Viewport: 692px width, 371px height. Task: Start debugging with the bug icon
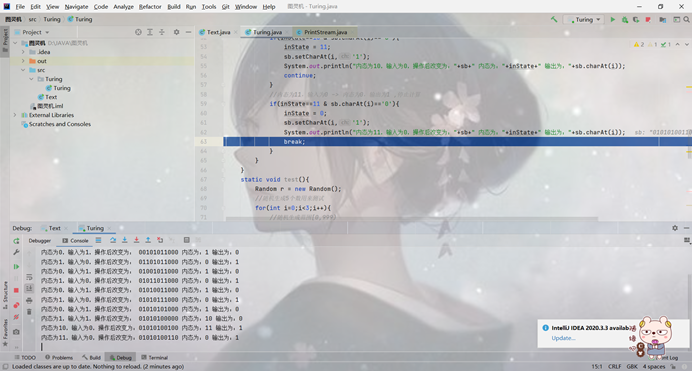tap(624, 19)
